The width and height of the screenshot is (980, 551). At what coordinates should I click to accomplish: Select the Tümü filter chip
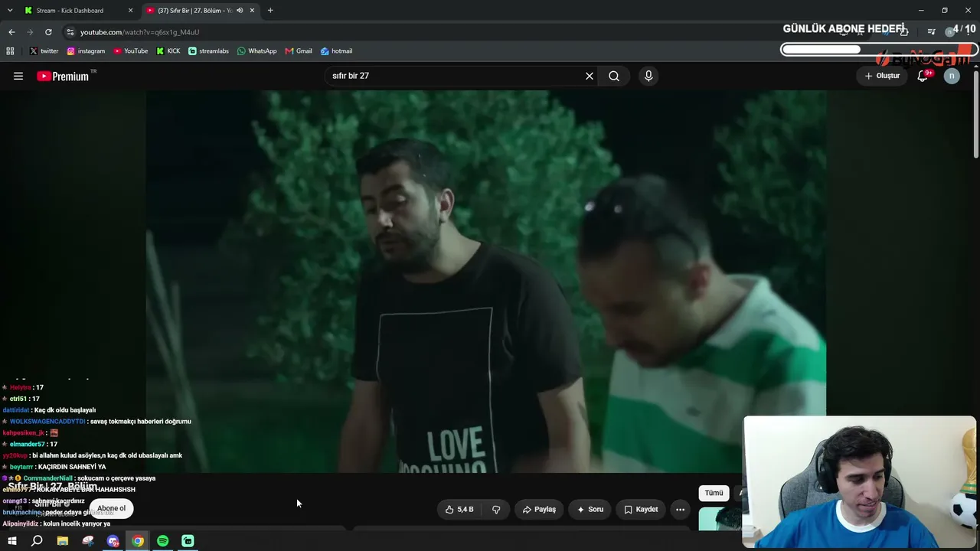[x=714, y=493]
